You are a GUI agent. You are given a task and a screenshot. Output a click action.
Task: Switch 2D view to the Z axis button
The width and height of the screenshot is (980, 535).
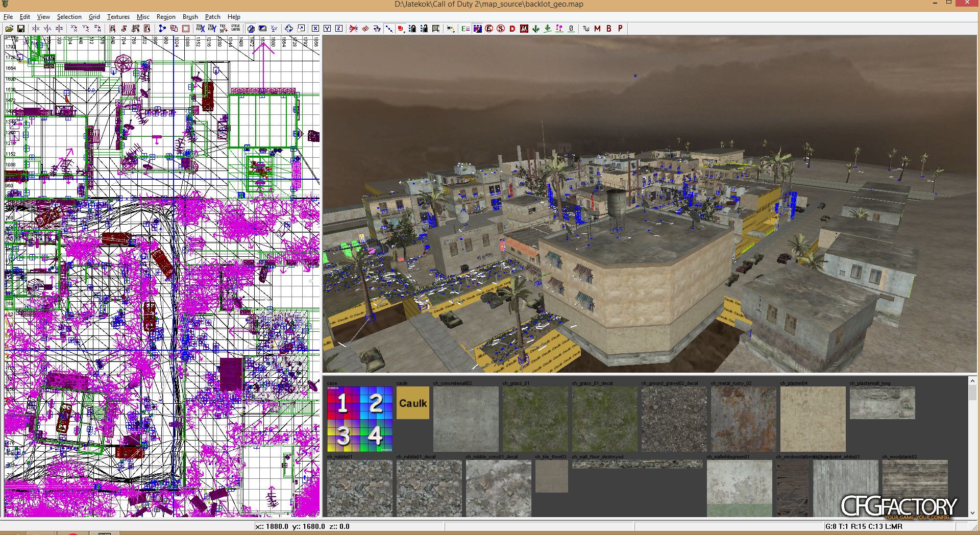(339, 29)
